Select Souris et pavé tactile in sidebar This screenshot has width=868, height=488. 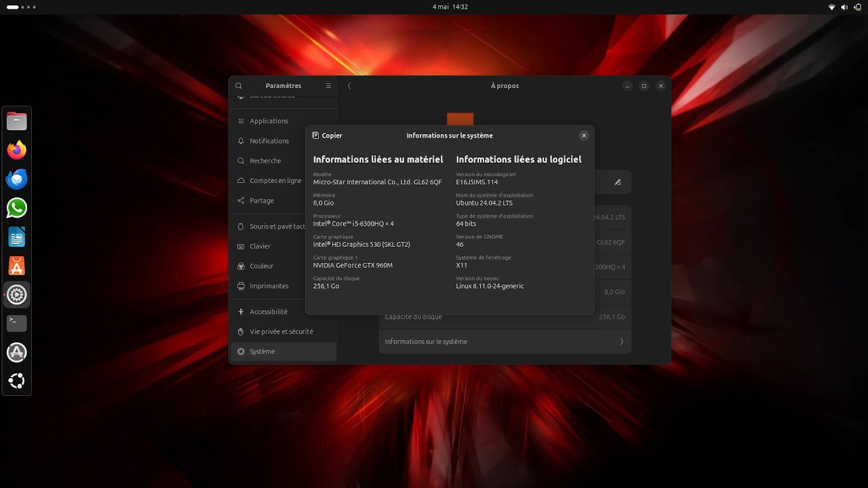(283, 226)
